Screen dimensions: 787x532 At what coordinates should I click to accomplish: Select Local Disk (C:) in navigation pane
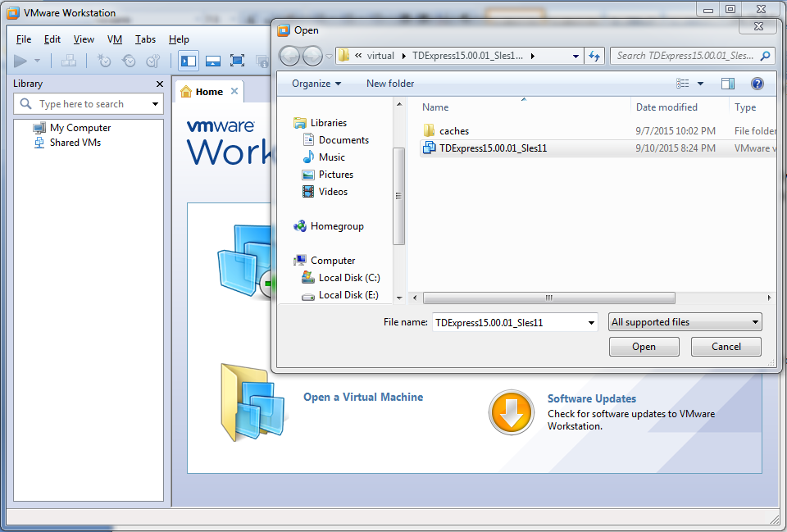pyautogui.click(x=349, y=278)
